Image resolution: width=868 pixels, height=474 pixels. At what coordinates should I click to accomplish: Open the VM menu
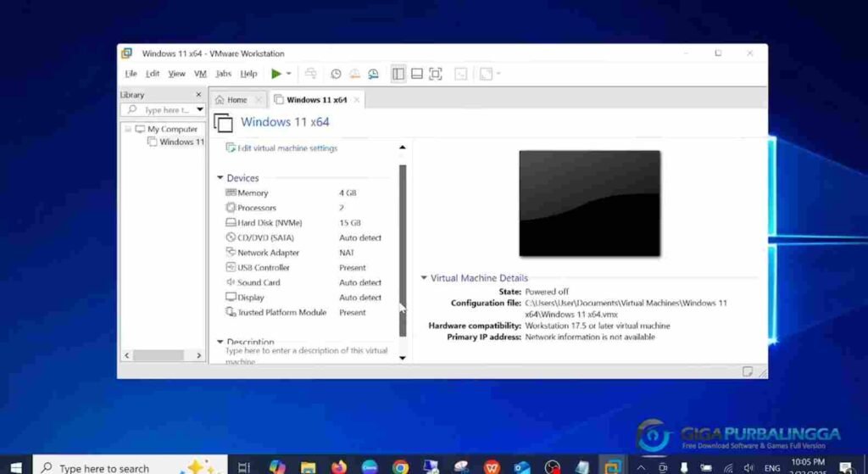pyautogui.click(x=200, y=74)
